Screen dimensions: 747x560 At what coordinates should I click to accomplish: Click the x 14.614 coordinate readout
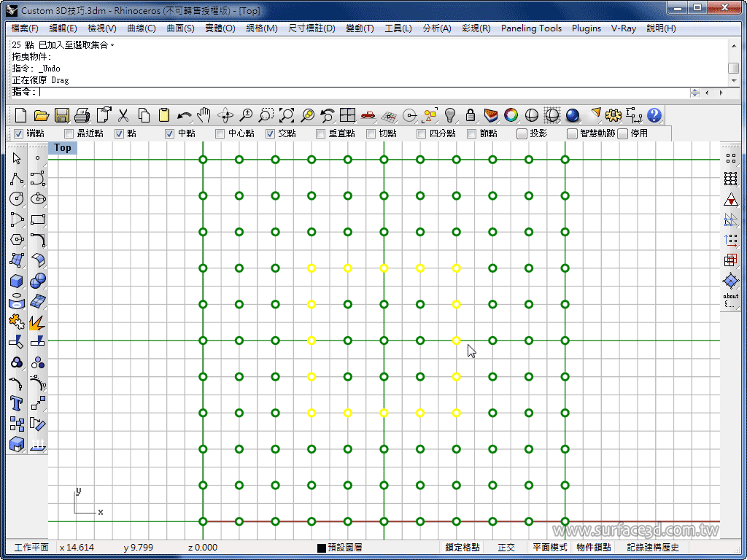click(77, 548)
